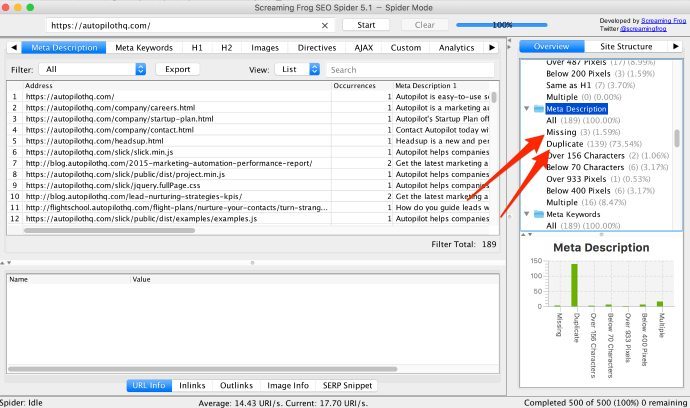Viewport: 690px width, 408px height.
Task: Sort by the Occurrences column header
Action: coord(362,85)
